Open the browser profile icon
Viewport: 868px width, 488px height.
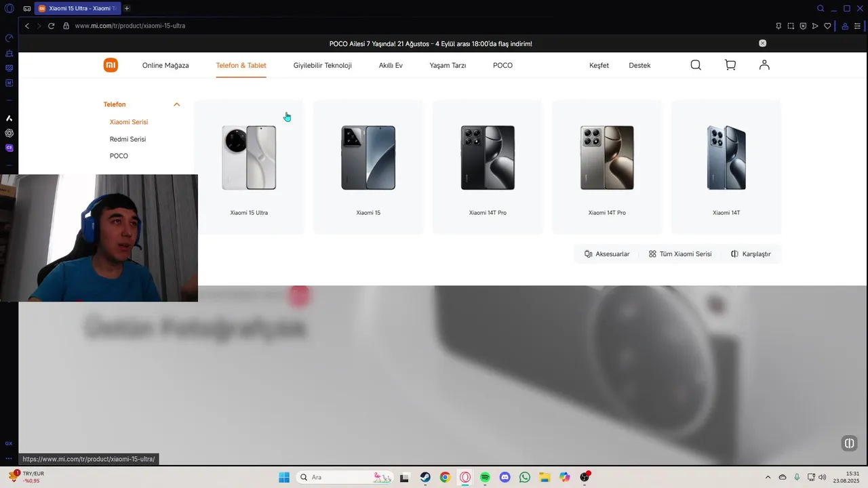[x=845, y=26]
